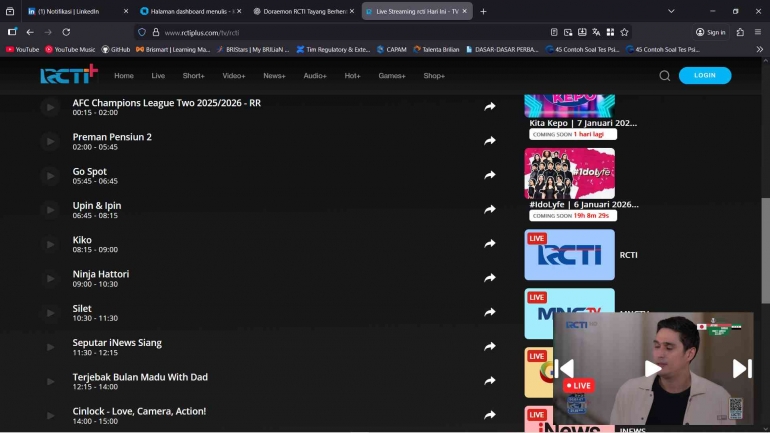Open the extensions icon

click(x=740, y=32)
